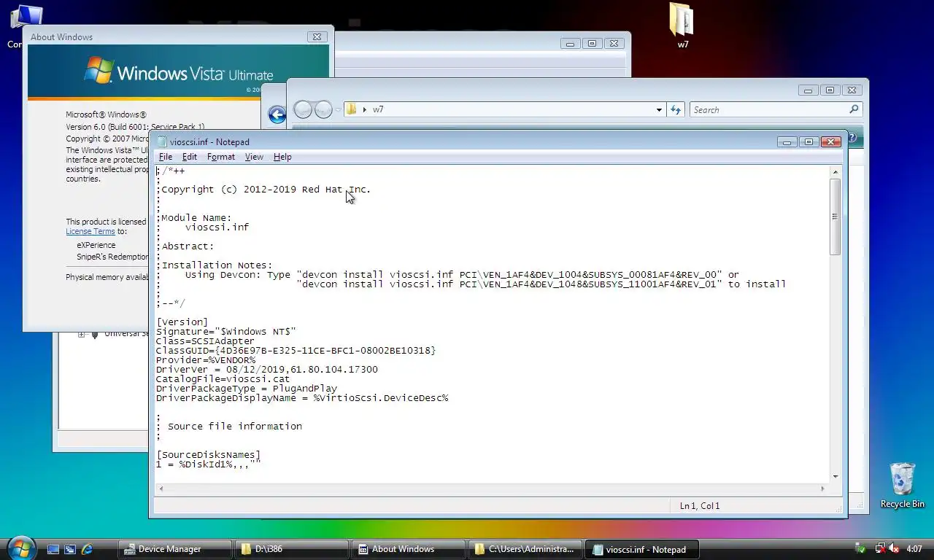The width and height of the screenshot is (934, 560).
Task: Click the greyed Forward button in w7 Explorer
Action: pos(323,109)
